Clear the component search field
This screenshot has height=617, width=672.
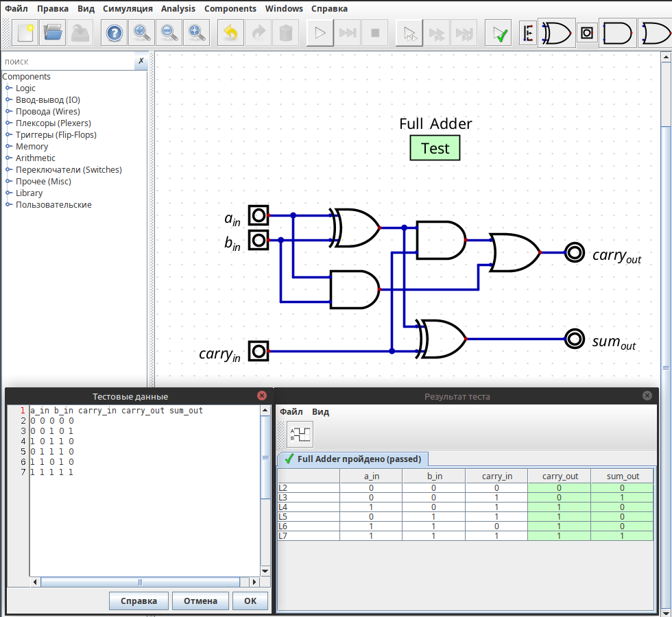coord(141,61)
